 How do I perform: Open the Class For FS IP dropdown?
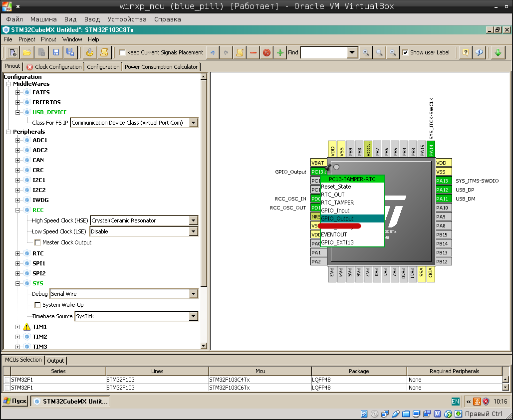[193, 123]
